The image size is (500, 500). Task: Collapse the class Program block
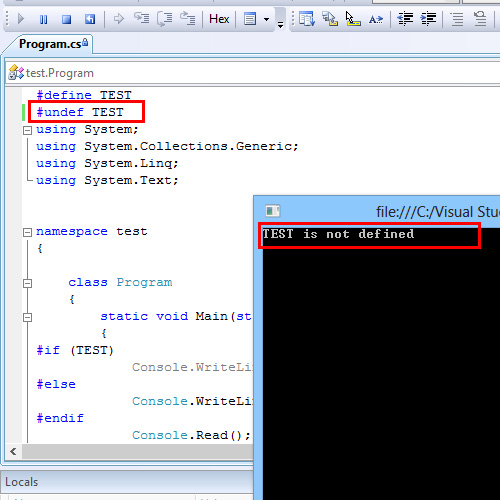[x=28, y=283]
